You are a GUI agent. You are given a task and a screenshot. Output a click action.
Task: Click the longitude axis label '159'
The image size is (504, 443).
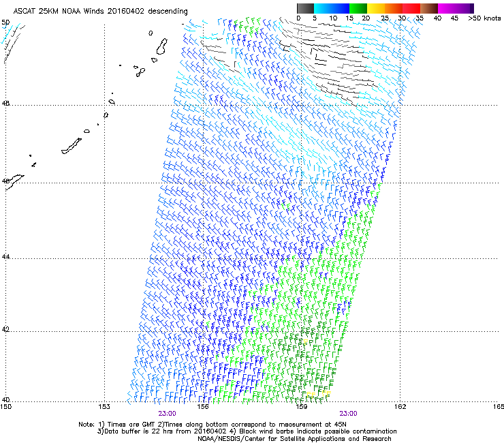tap(301, 407)
